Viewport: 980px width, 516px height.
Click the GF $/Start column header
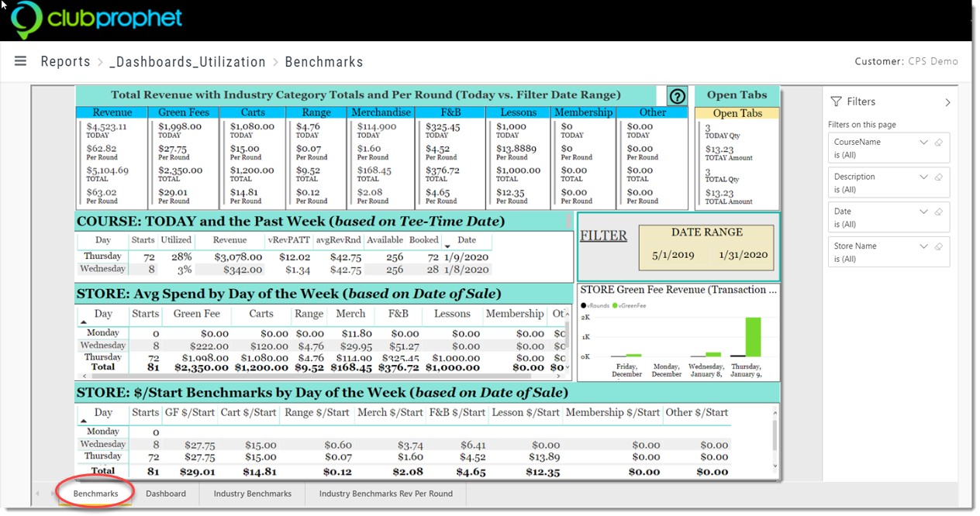(x=190, y=413)
